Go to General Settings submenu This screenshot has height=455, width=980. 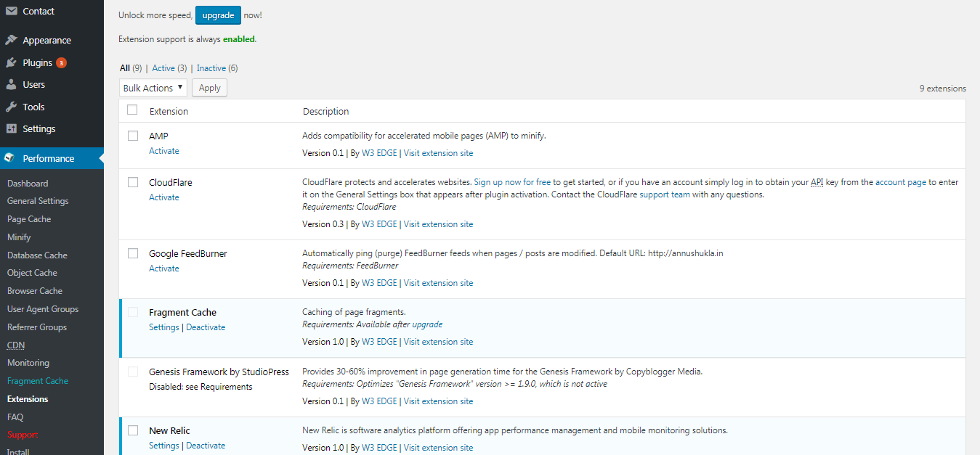point(38,201)
